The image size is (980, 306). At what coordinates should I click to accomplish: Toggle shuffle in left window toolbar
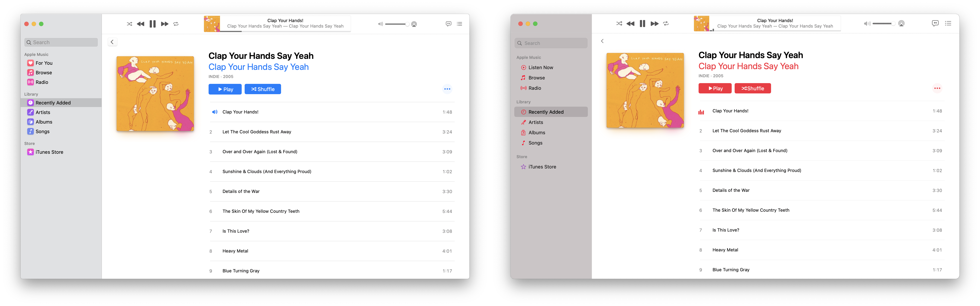coord(129,24)
